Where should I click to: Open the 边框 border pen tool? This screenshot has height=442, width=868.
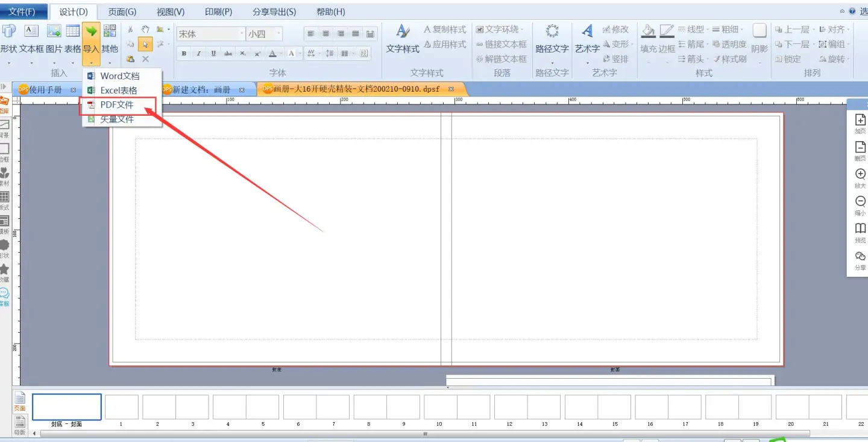[x=667, y=39]
